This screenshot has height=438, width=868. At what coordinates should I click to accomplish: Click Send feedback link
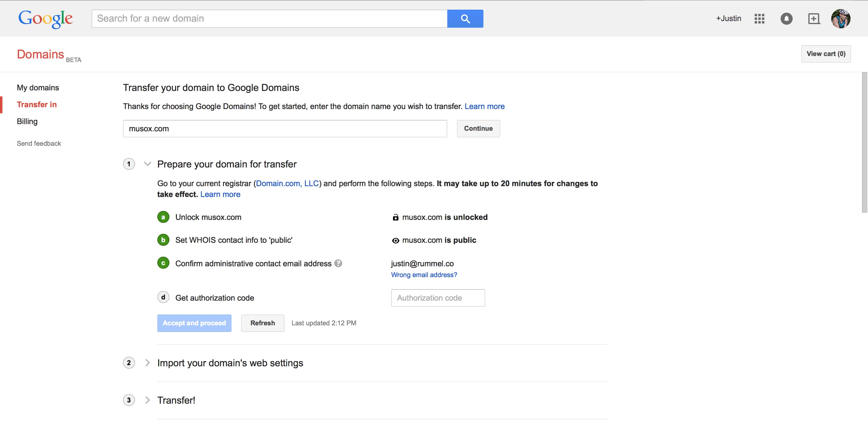pyautogui.click(x=39, y=143)
